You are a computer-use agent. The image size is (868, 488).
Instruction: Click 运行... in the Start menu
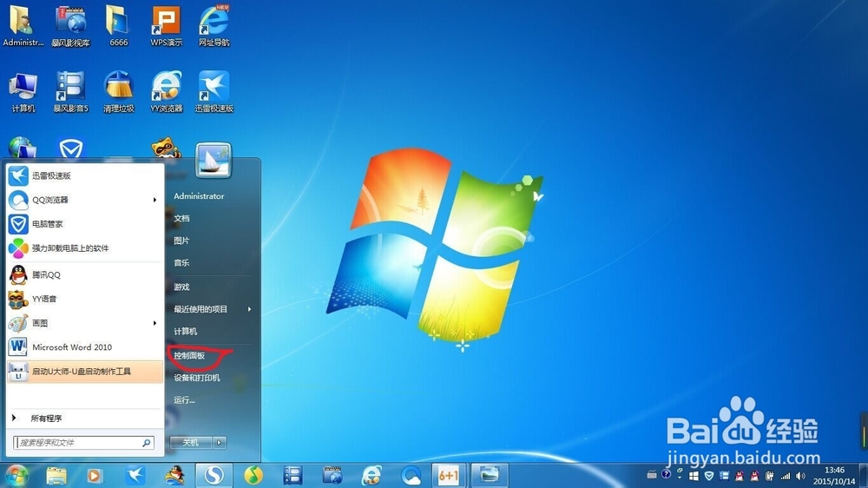pos(184,400)
